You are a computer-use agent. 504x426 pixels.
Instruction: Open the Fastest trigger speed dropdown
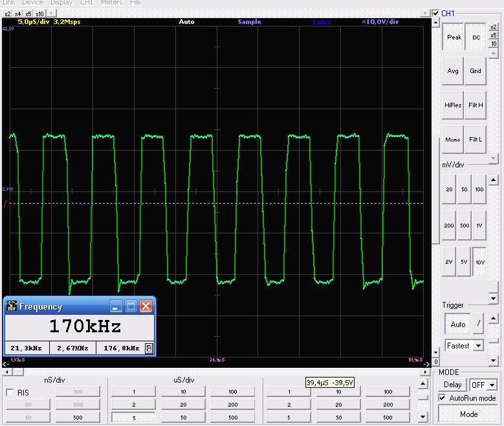(x=479, y=346)
